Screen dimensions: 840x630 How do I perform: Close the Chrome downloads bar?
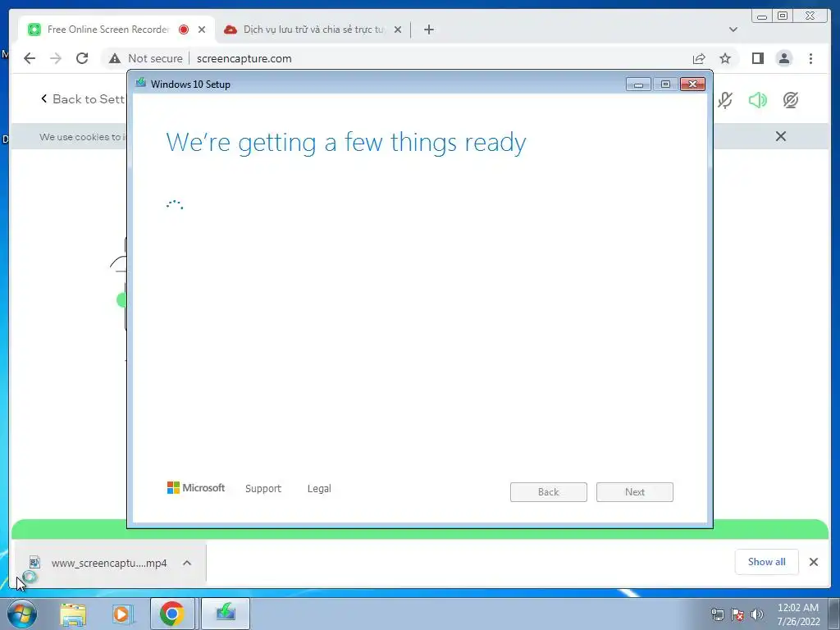(x=813, y=561)
